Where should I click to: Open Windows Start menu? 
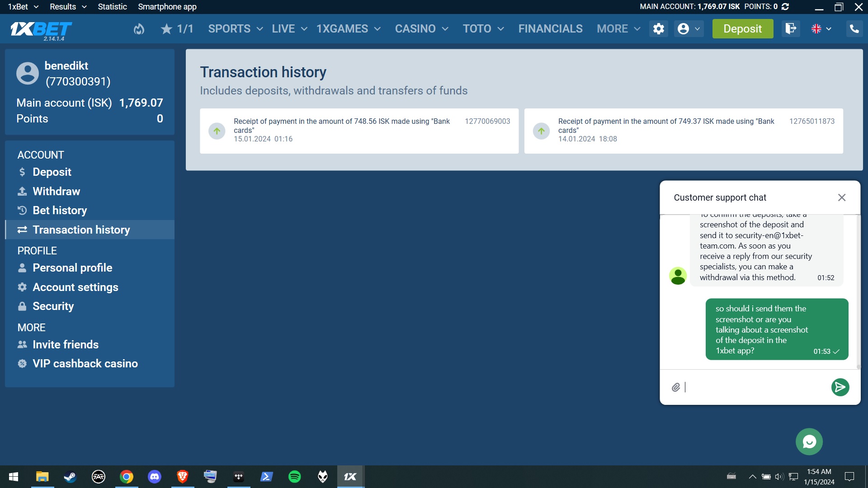tap(14, 477)
